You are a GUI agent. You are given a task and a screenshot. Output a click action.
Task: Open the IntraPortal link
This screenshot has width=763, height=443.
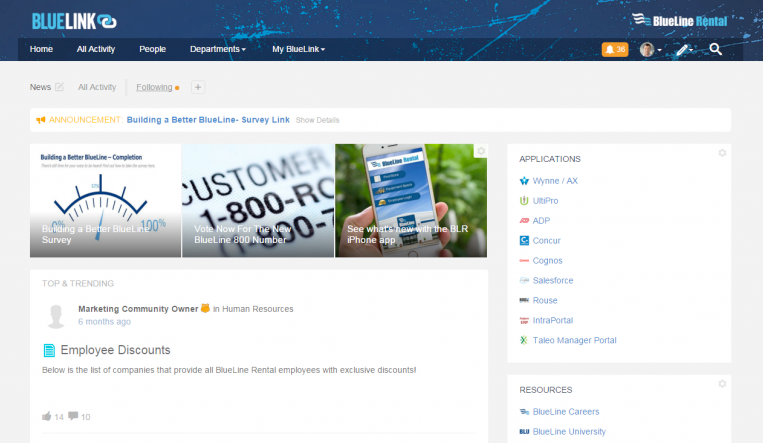point(553,320)
